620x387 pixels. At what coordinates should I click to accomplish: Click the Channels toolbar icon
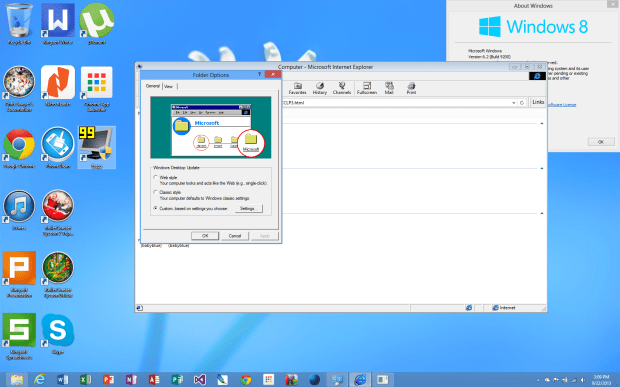(x=342, y=88)
